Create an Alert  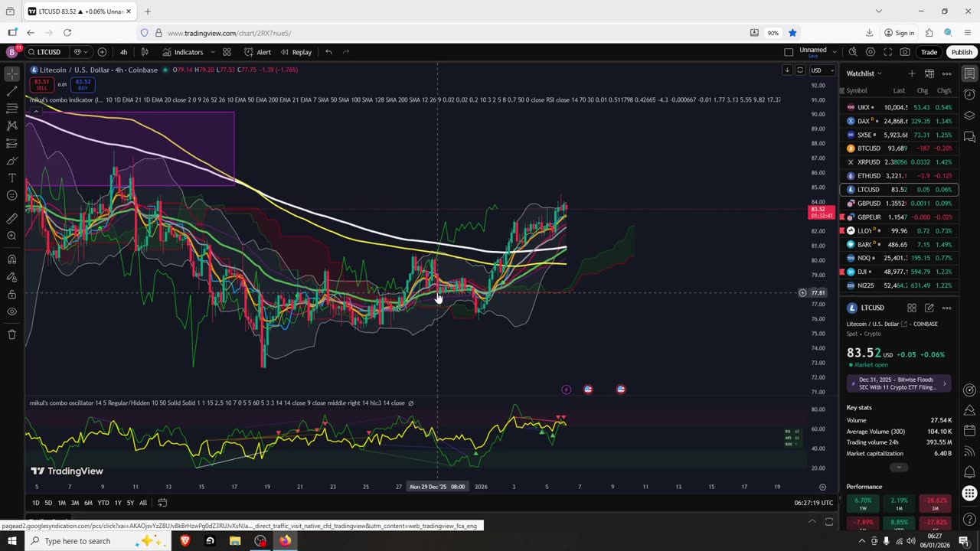(x=257, y=52)
